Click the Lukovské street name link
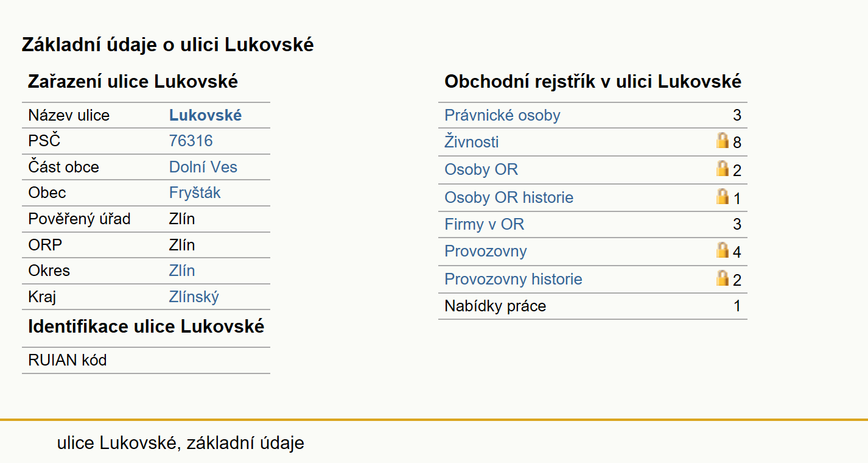 206,116
